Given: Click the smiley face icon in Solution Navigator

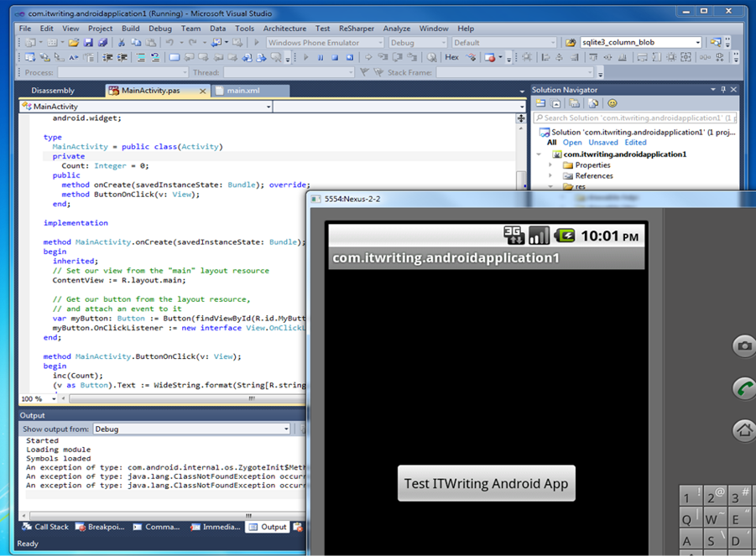Looking at the screenshot, I should pyautogui.click(x=613, y=103).
